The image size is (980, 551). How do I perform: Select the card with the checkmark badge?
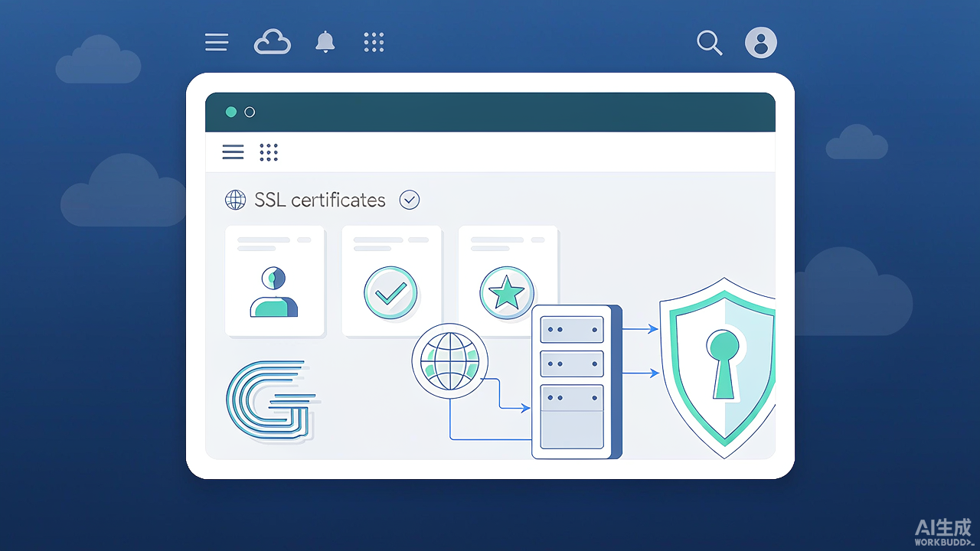pyautogui.click(x=391, y=281)
